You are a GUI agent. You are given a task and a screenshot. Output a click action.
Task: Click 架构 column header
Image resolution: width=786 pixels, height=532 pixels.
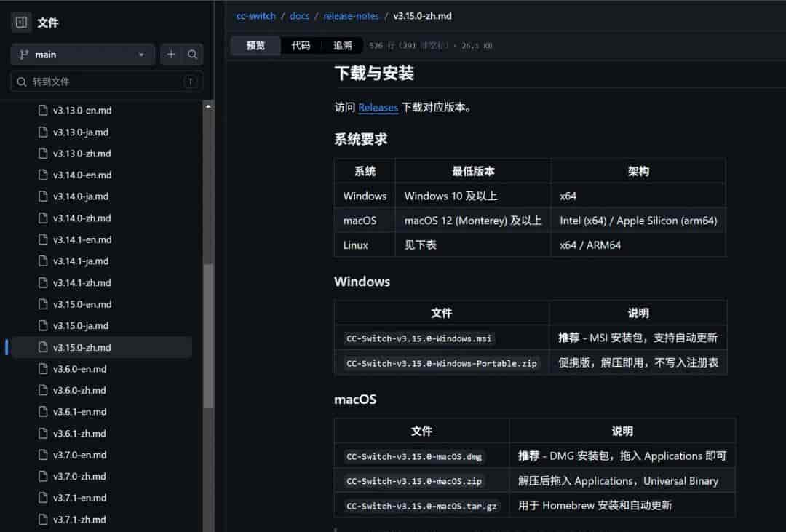(638, 172)
